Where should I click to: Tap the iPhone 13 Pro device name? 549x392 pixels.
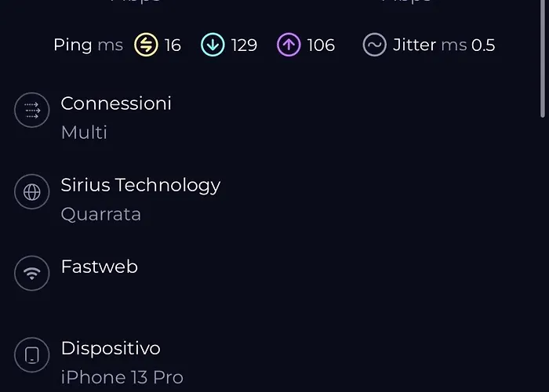(122, 377)
